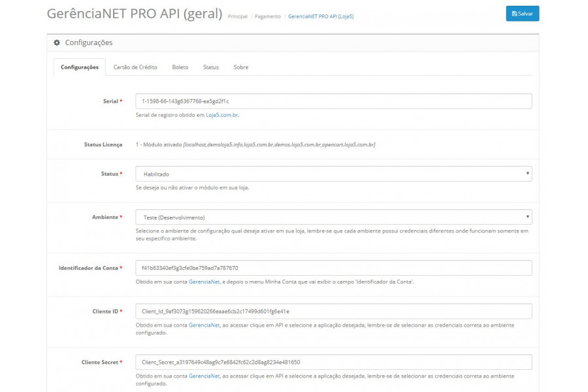Open the Boleto tab

(x=180, y=67)
